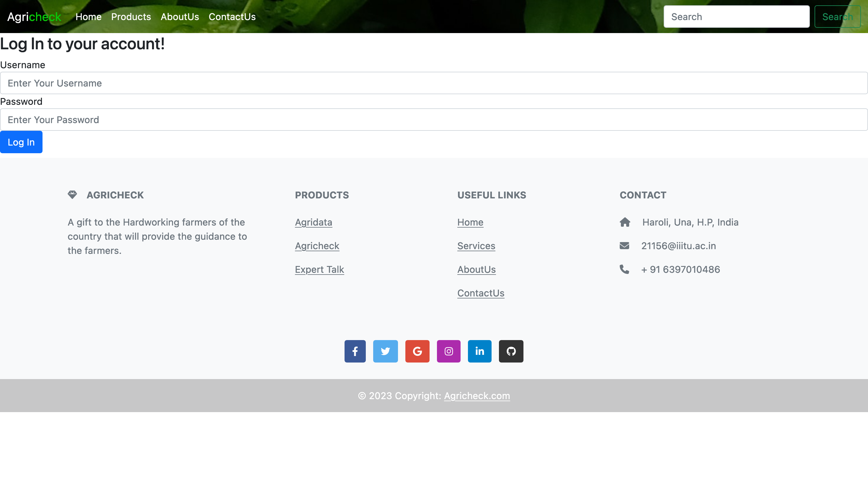
Task: Click the envelope email icon
Action: pyautogui.click(x=624, y=246)
